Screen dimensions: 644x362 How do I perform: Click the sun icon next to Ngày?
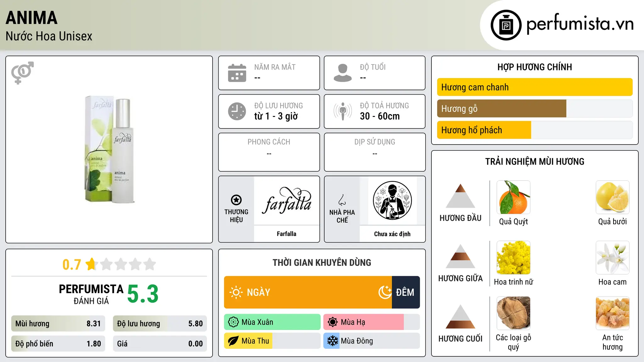point(236,292)
